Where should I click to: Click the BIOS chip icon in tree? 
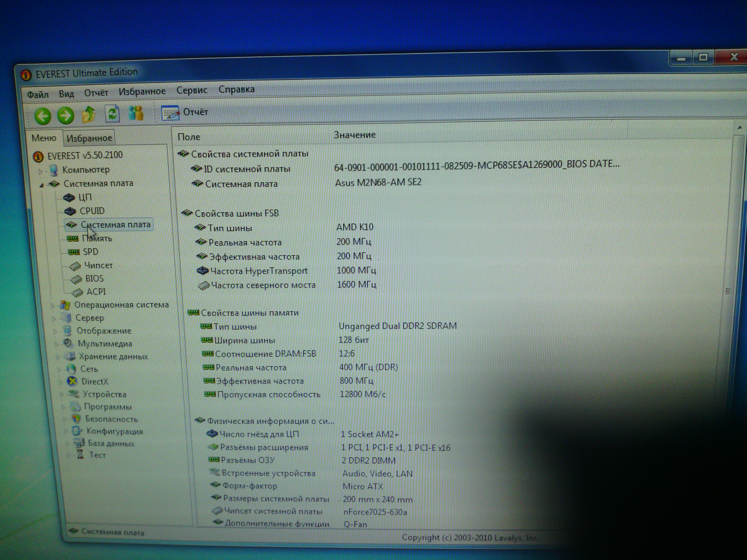pos(76,279)
